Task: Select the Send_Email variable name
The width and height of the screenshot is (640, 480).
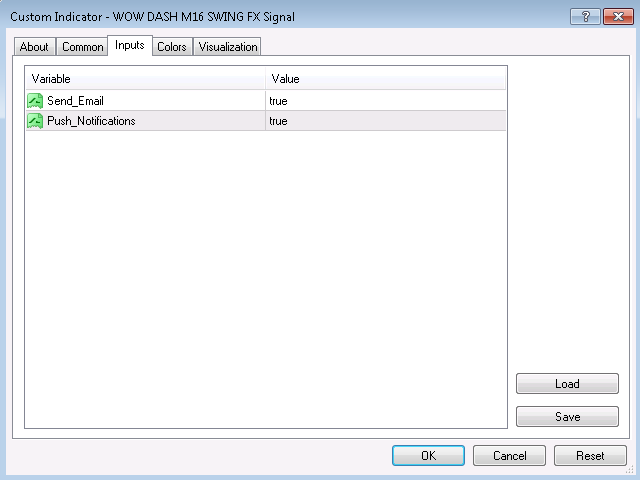Action: 76,101
